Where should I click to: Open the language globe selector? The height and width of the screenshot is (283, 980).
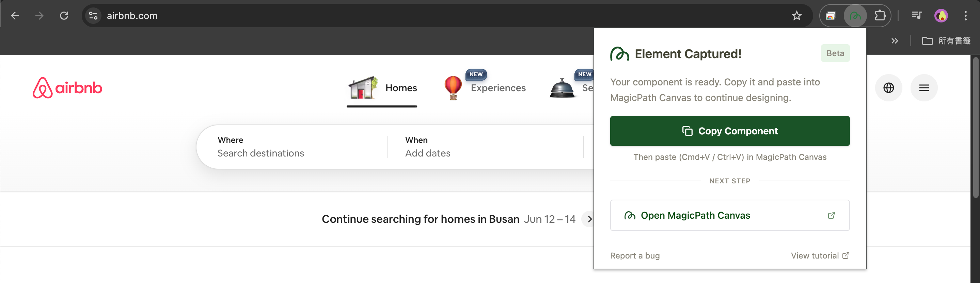888,88
